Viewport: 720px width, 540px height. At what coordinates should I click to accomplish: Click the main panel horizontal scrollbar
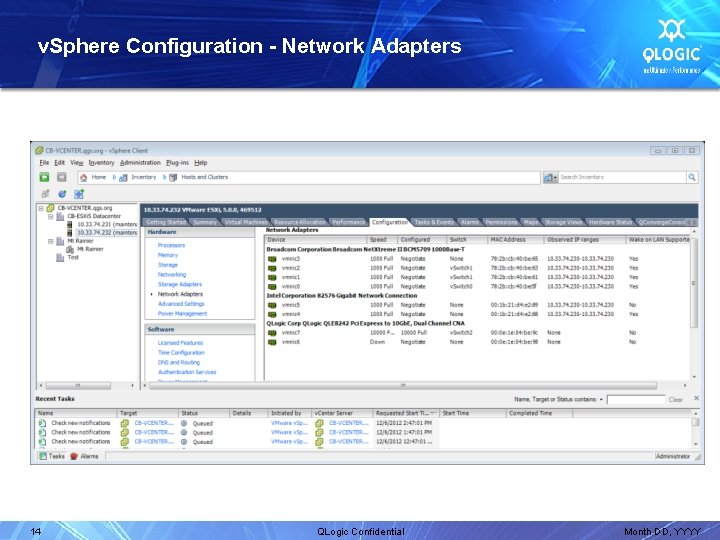(x=403, y=386)
